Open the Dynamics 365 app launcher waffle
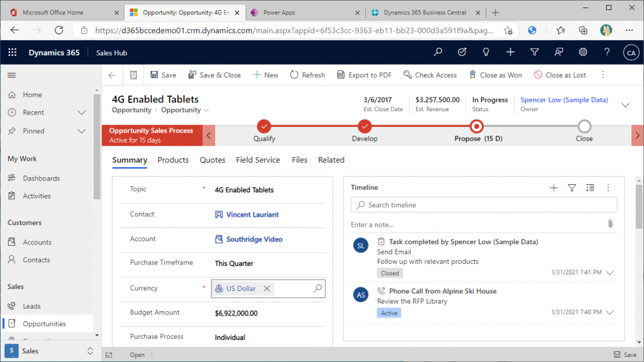The image size is (644, 362). coord(13,53)
